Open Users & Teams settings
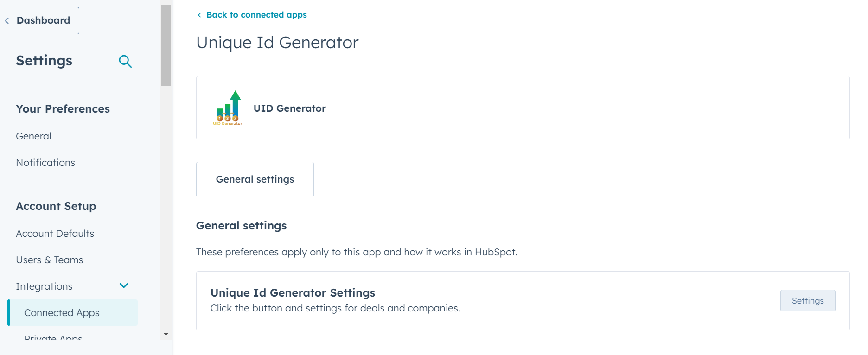Viewport: 868px width, 355px height. 50,260
